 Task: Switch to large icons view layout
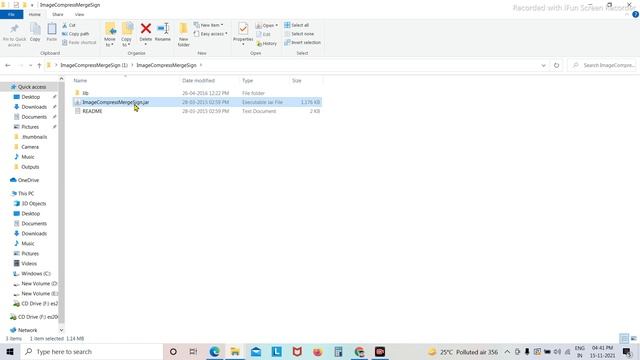coord(633,338)
